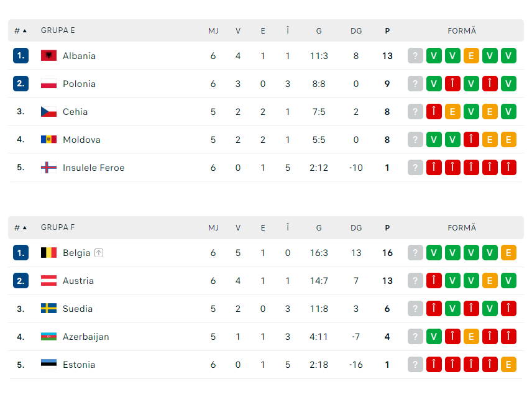Click the Polonia flag icon
532x420 pixels.
[47, 83]
